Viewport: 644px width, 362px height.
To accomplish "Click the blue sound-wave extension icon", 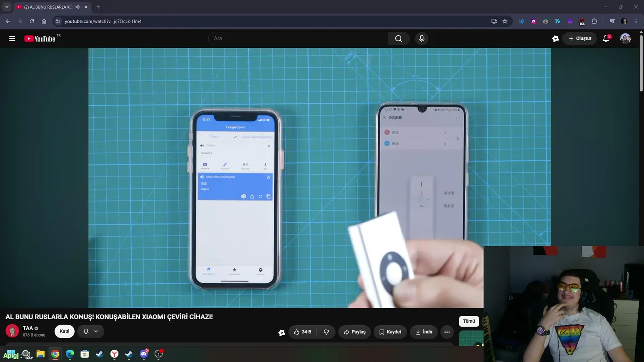I will point(521,21).
